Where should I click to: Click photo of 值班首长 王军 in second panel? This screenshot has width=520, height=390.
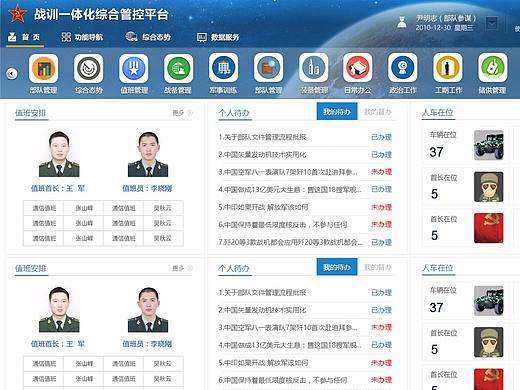[x=59, y=309]
